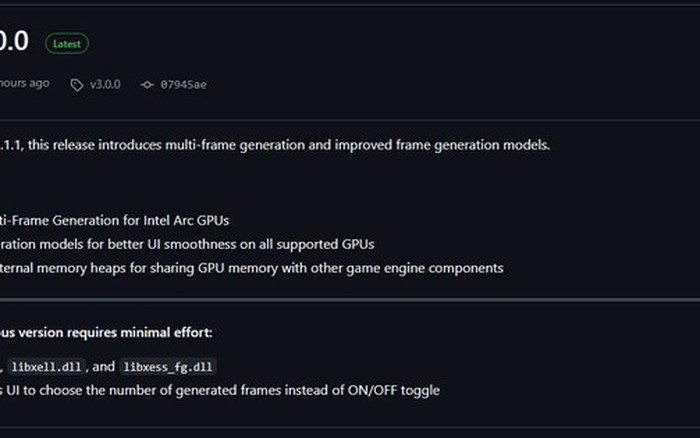Click the external memory heaps bullet line
The image size is (700, 438).
[x=250, y=268]
